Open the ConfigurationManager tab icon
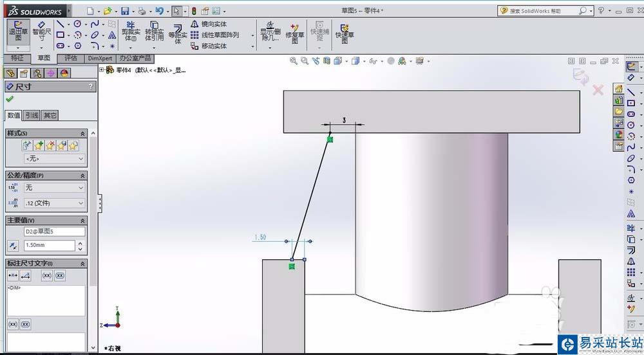Image resolution: width=644 pixels, height=355 pixels. (37, 73)
